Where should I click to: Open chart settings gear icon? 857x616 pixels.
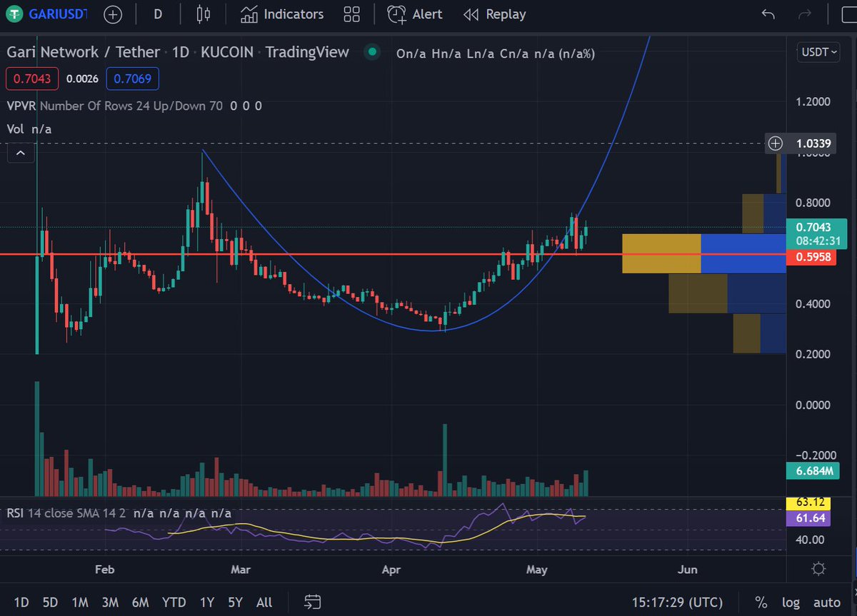tap(818, 569)
